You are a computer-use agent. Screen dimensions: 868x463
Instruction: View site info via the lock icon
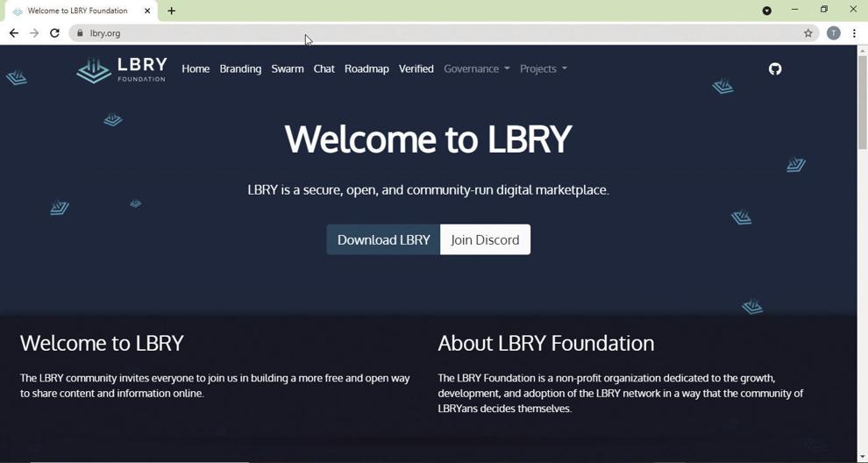click(81, 33)
